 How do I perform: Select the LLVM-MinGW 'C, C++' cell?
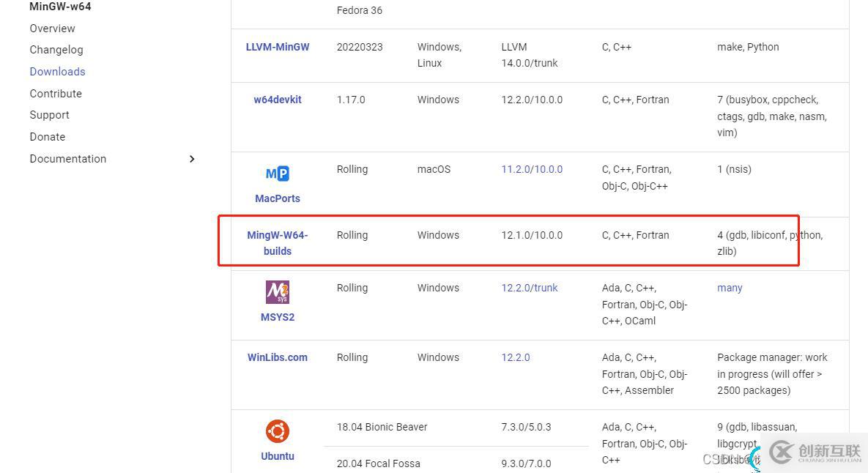tap(617, 47)
